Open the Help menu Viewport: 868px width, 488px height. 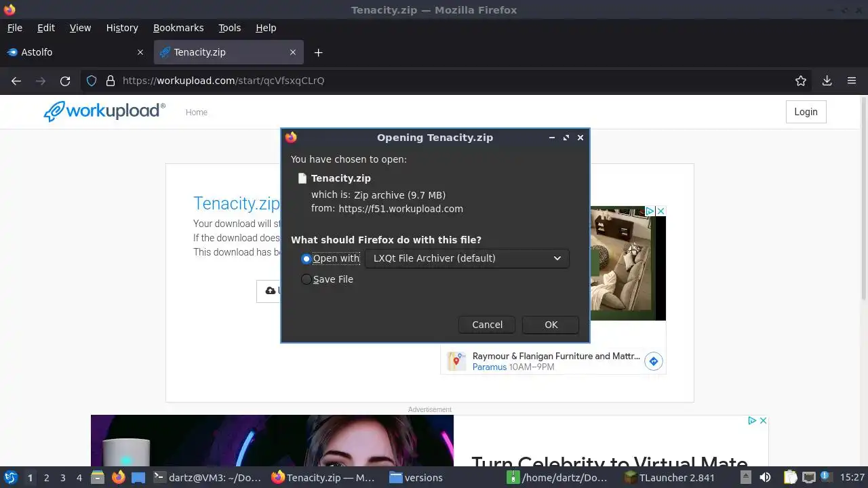tap(266, 28)
